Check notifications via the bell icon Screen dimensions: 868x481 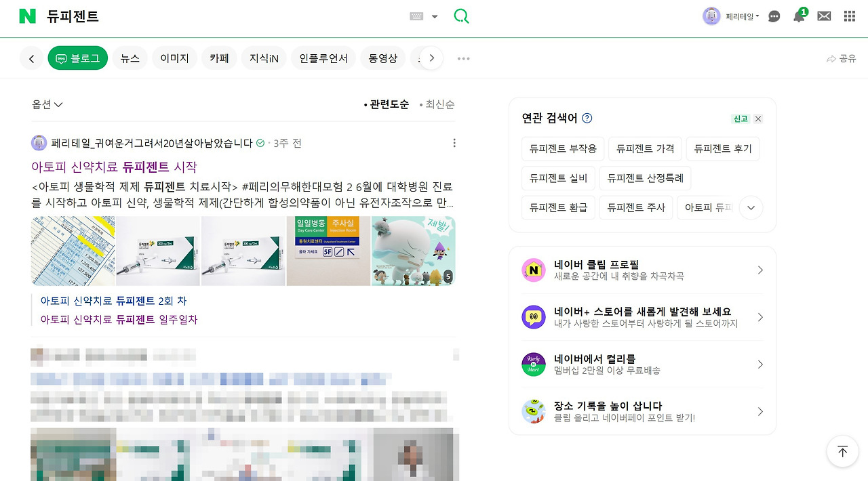(x=799, y=15)
